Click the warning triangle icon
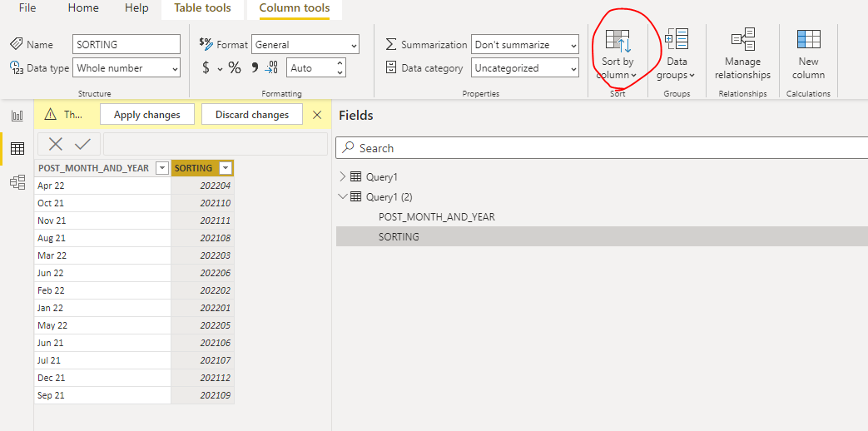Image resolution: width=868 pixels, height=431 pixels. click(51, 115)
